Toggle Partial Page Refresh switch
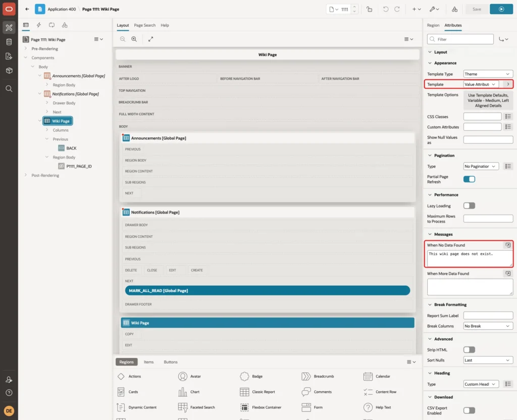This screenshot has height=420, width=517. pos(469,179)
